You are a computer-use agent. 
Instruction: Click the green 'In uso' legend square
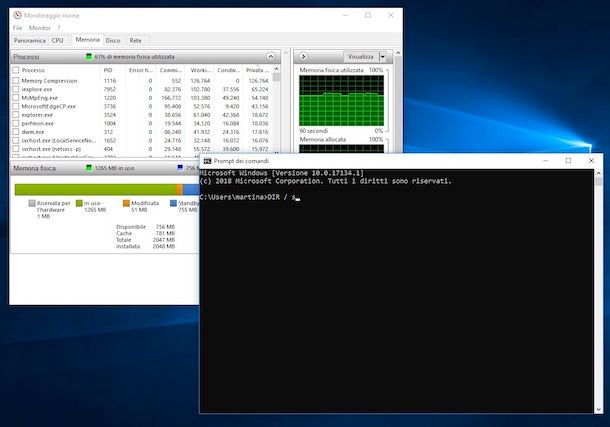point(79,203)
